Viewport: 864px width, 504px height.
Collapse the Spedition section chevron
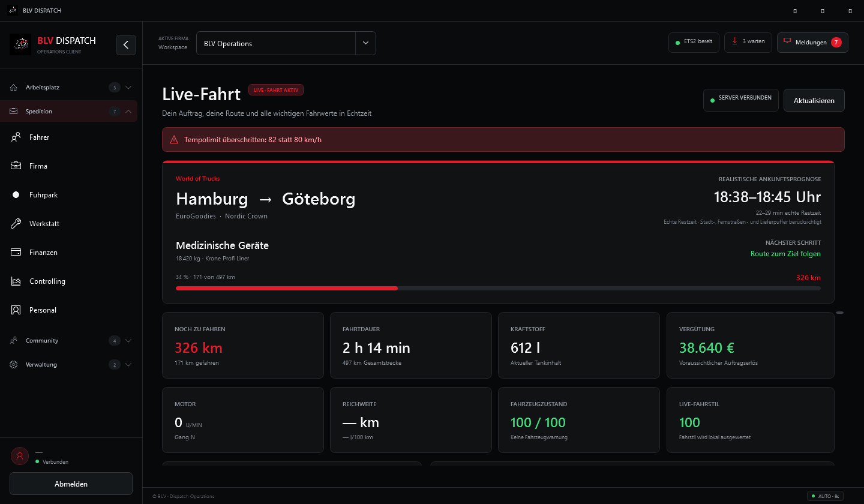tap(128, 112)
